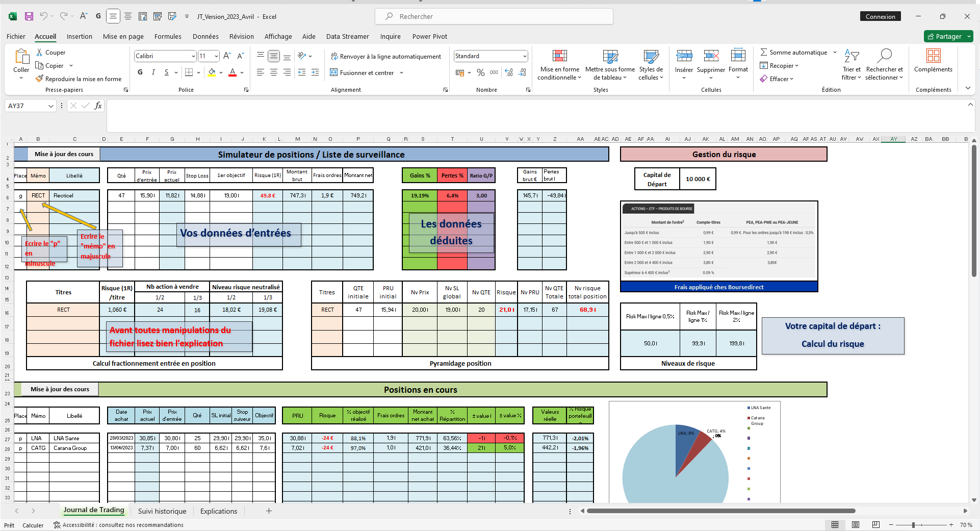Click the zoom slider handle
Viewport: 980px width, 531px height.
913,525
